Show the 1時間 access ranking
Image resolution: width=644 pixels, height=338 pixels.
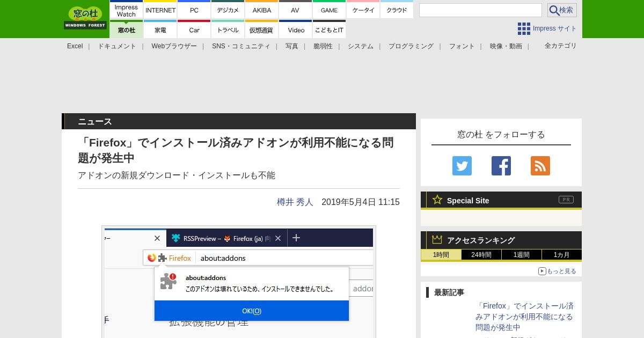(441, 255)
